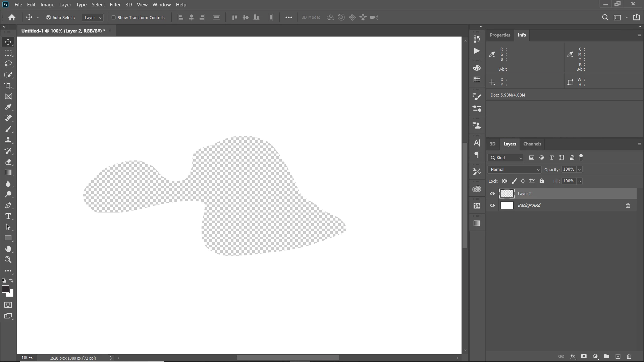Open the Filter menu
The height and width of the screenshot is (362, 644).
tap(115, 5)
